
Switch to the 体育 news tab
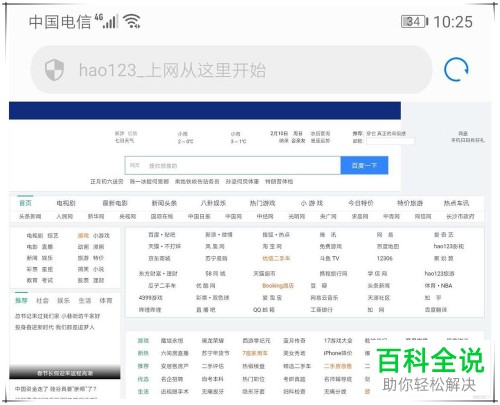pos(106,301)
